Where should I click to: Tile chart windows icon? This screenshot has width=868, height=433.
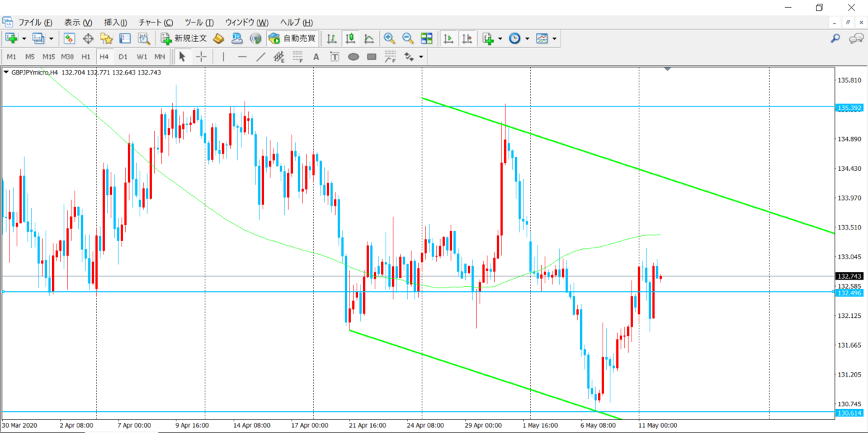click(x=427, y=38)
